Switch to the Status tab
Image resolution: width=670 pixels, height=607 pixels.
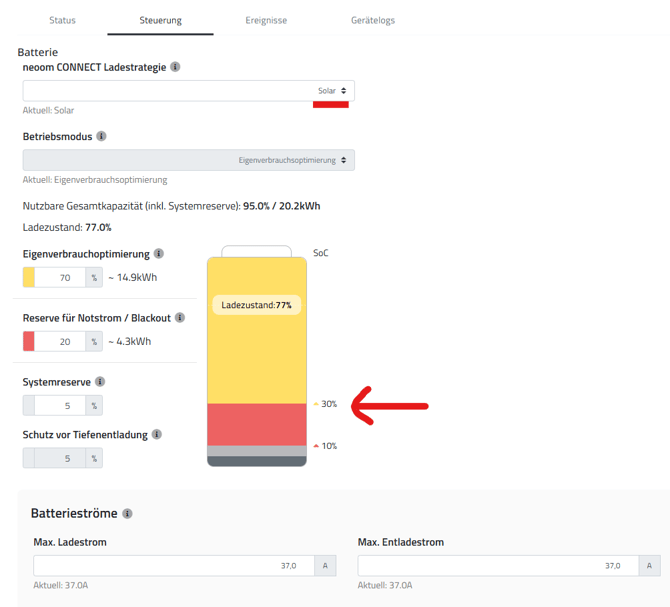point(62,20)
